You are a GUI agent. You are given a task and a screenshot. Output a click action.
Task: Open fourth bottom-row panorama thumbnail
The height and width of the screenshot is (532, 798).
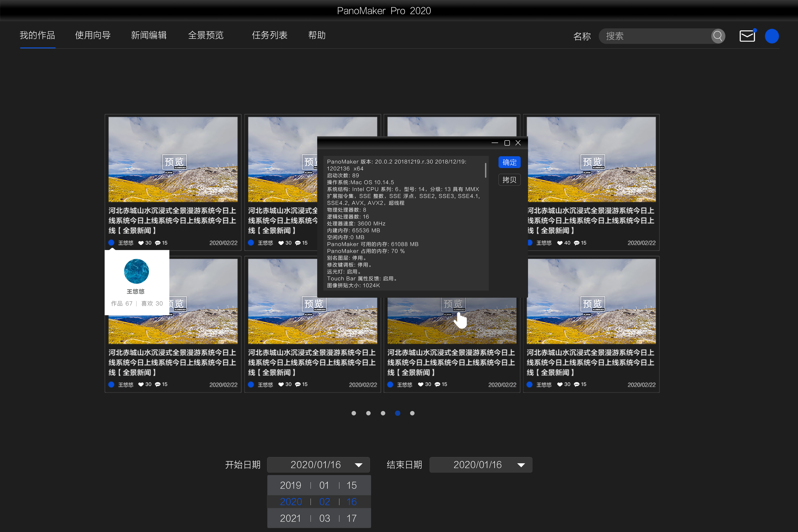tap(591, 301)
